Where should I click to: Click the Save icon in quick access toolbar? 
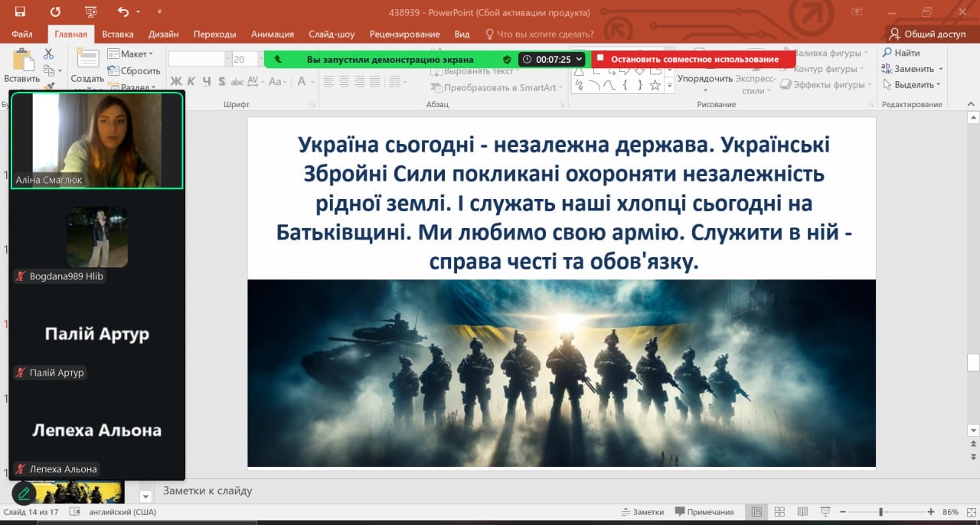point(20,12)
